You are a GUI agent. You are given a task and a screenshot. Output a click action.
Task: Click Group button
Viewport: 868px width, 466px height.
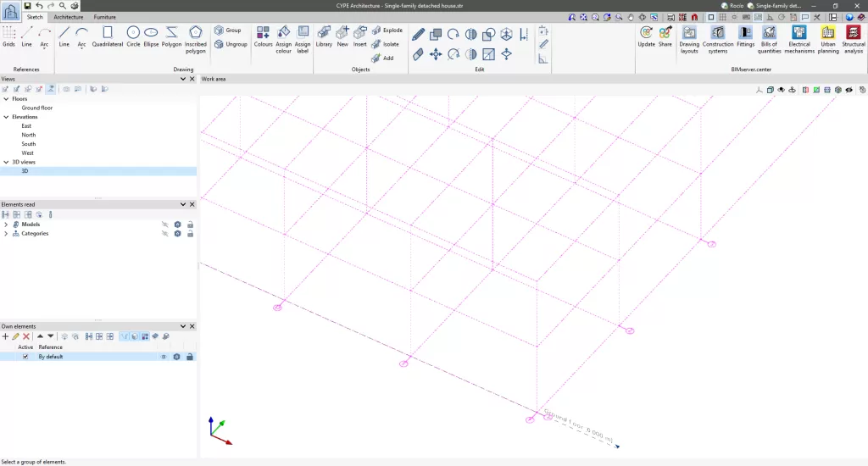coord(227,31)
